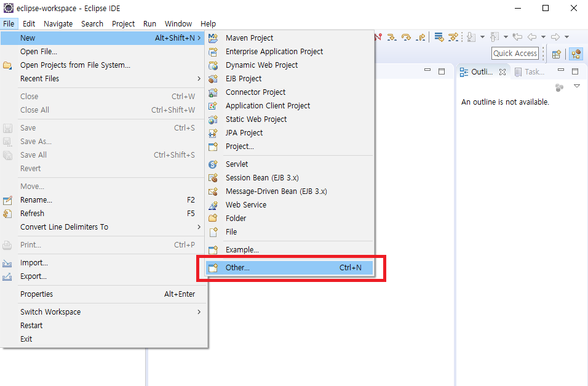Select Maven Project in New submenu

[290, 38]
